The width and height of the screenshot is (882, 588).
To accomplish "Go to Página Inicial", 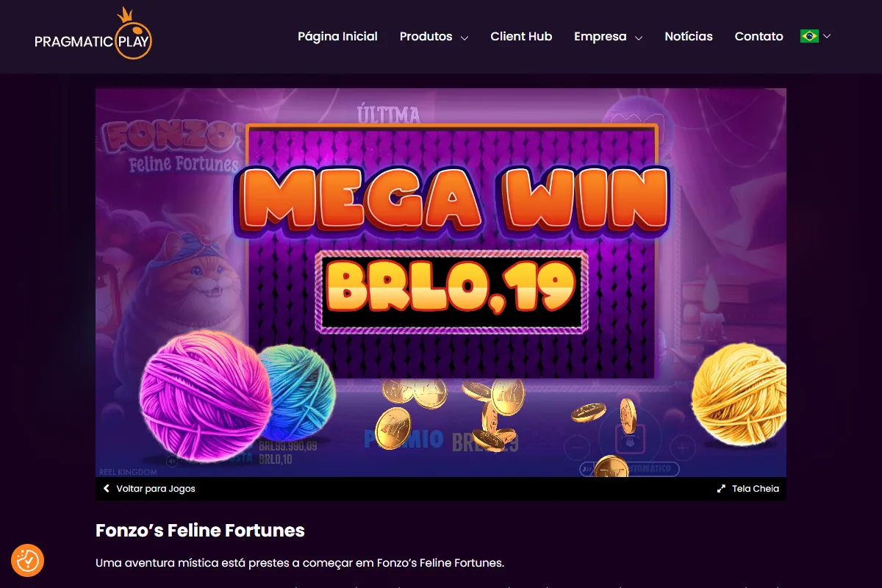I will [x=337, y=36].
